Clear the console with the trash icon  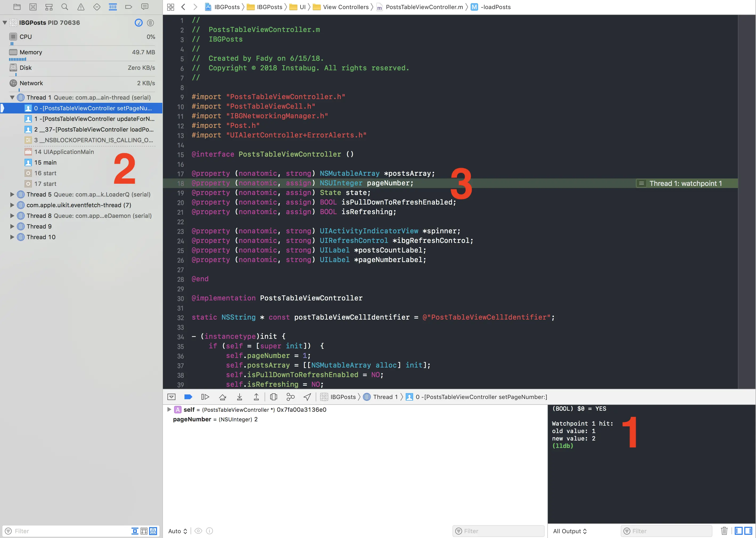point(724,531)
